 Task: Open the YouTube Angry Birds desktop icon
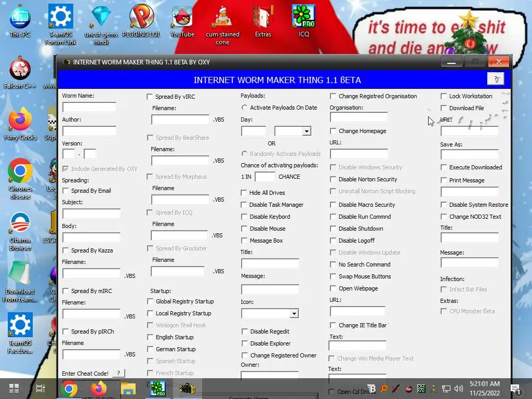[182, 20]
